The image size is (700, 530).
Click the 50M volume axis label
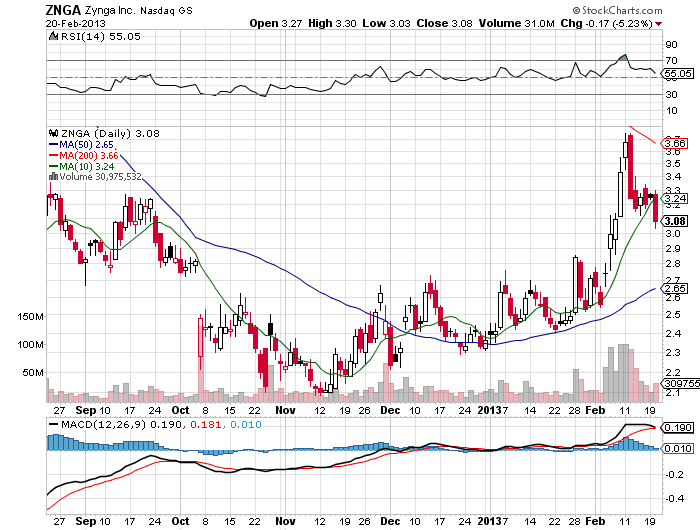pyautogui.click(x=33, y=372)
